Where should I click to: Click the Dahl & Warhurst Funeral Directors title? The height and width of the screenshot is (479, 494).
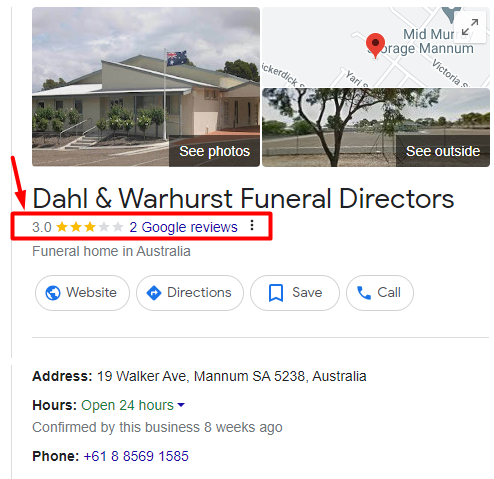click(x=243, y=199)
